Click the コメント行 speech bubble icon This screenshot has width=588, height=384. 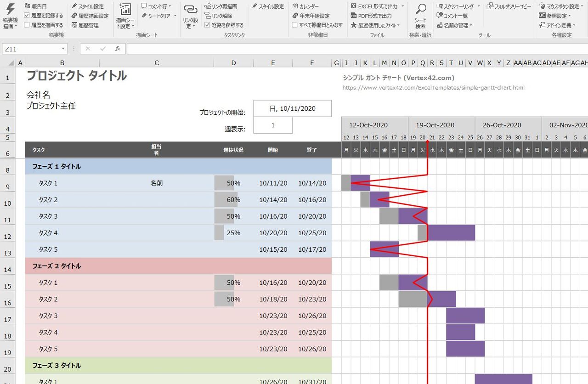[144, 6]
